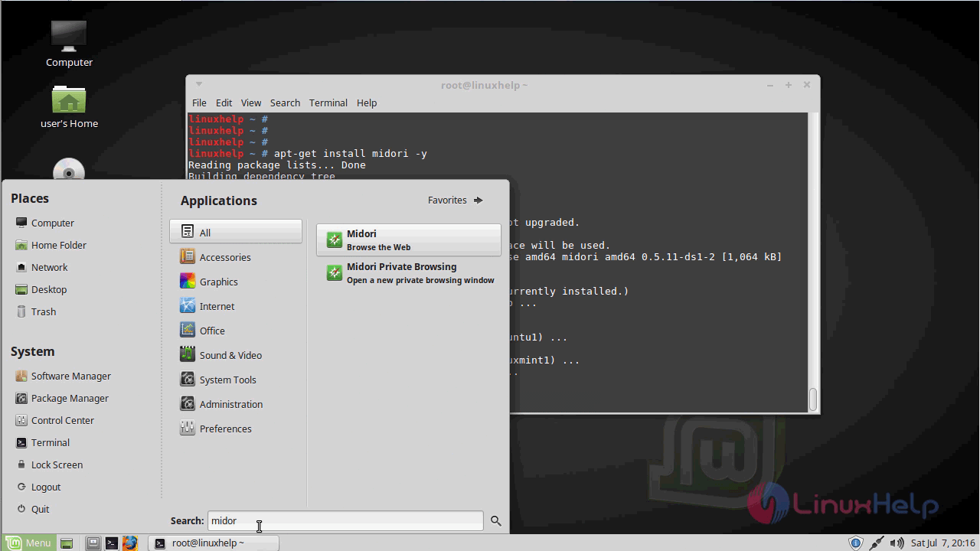This screenshot has width=980, height=551.
Task: Click the menu Search input field
Action: coord(345,520)
